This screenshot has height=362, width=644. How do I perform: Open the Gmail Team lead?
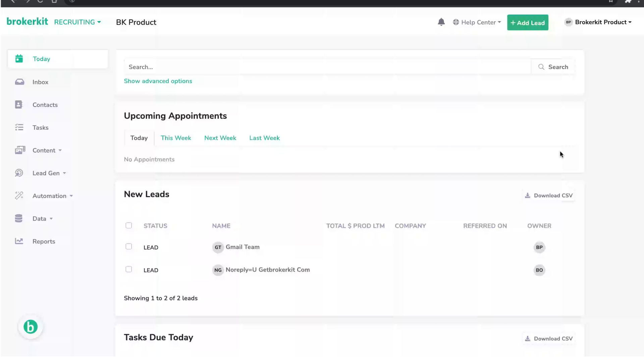click(243, 247)
